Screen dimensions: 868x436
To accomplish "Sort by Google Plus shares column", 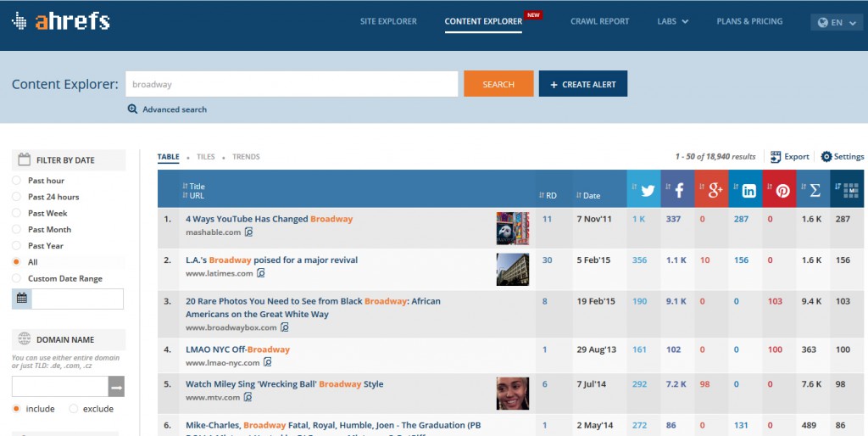I will (x=715, y=191).
